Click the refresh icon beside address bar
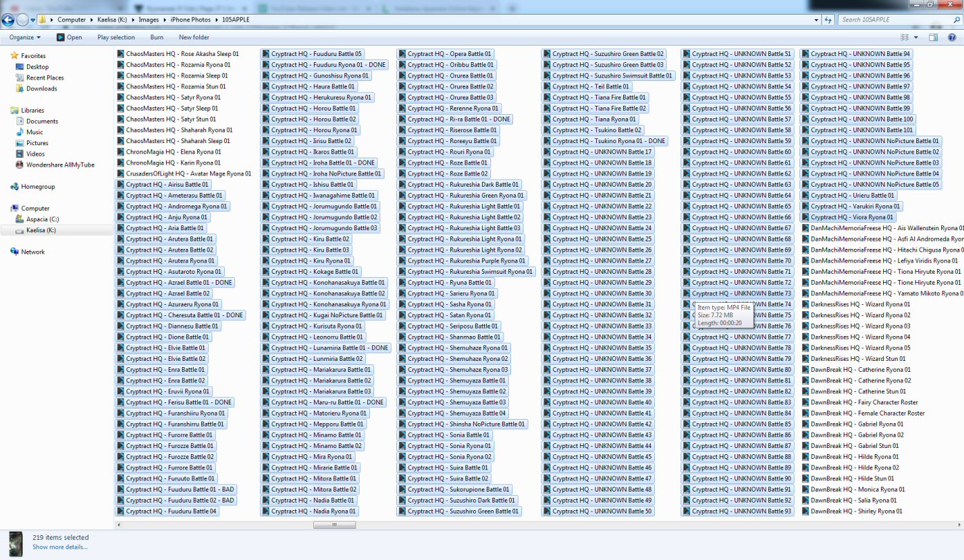 pos(828,20)
